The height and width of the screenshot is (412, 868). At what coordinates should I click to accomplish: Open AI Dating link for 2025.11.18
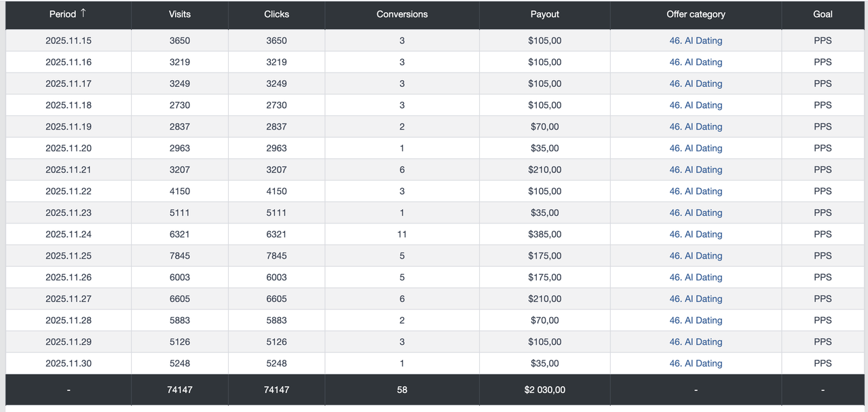tap(696, 105)
